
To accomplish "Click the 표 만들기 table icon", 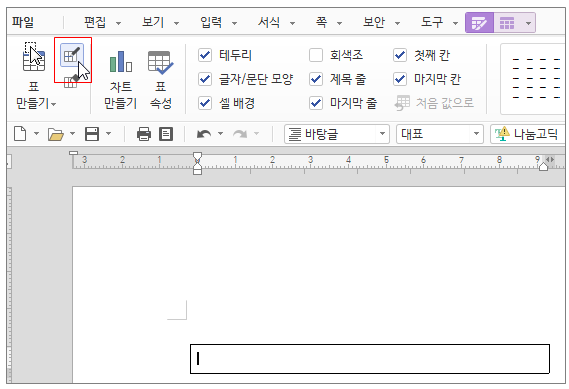I will [34, 57].
